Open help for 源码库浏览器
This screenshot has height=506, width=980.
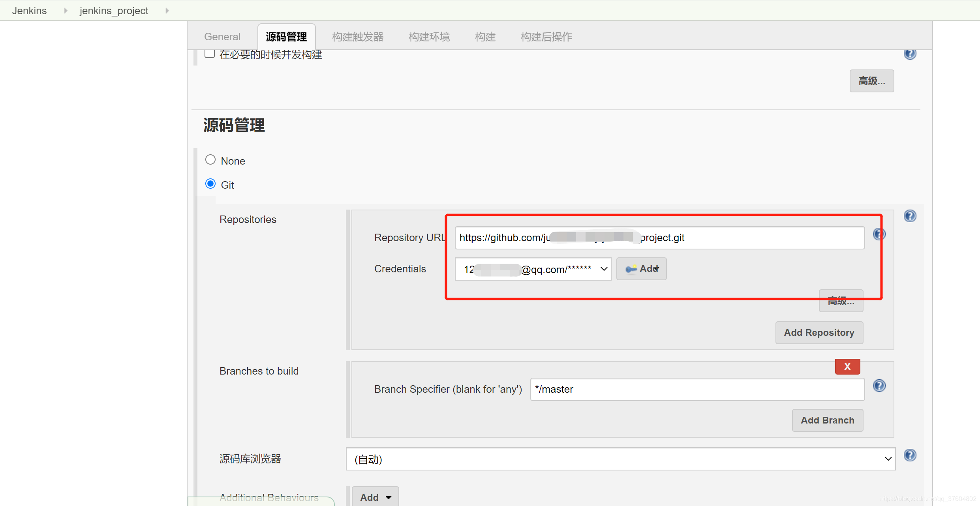[x=911, y=455]
